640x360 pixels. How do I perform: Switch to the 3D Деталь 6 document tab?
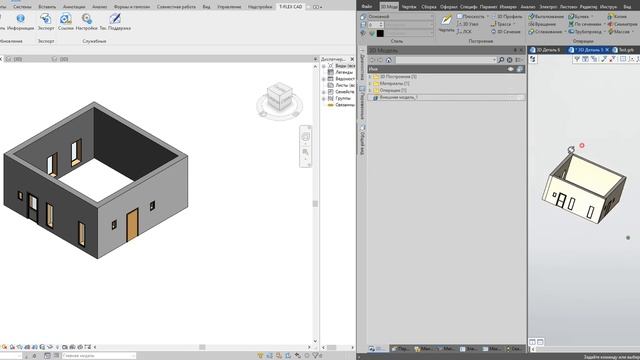[547, 50]
